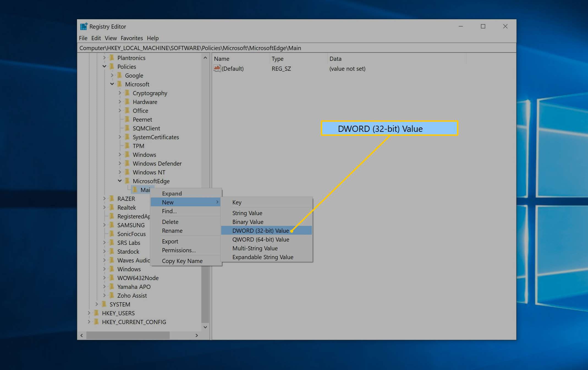Click the horizontal scrollbar left arrow
The image size is (588, 370).
pos(81,335)
